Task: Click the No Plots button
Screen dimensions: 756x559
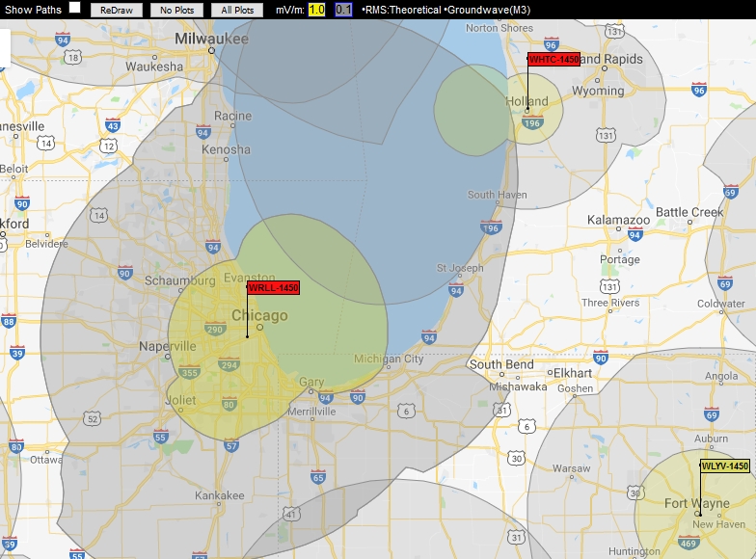Action: pos(177,10)
